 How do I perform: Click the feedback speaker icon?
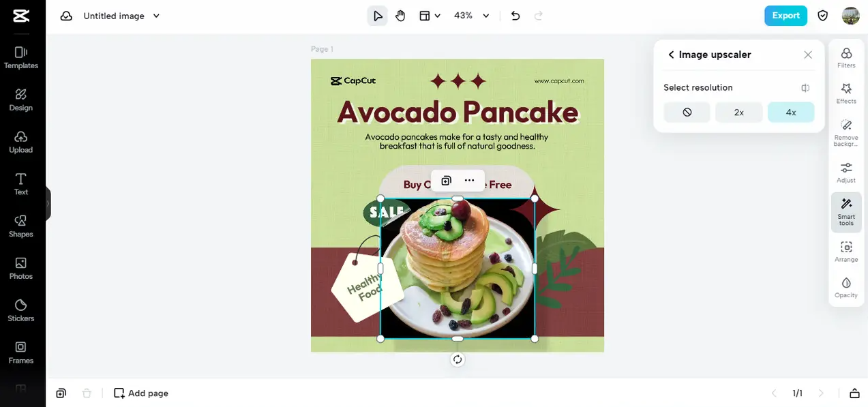pos(806,88)
